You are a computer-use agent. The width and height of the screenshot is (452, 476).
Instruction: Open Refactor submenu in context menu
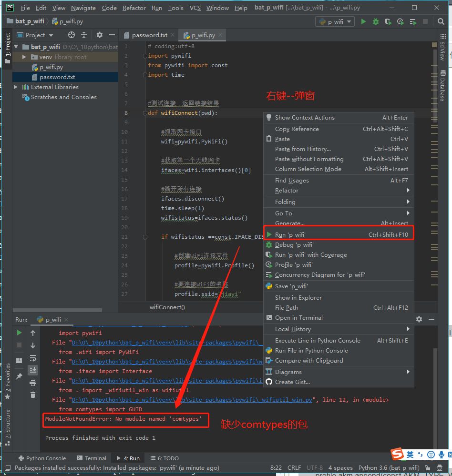tap(339, 190)
